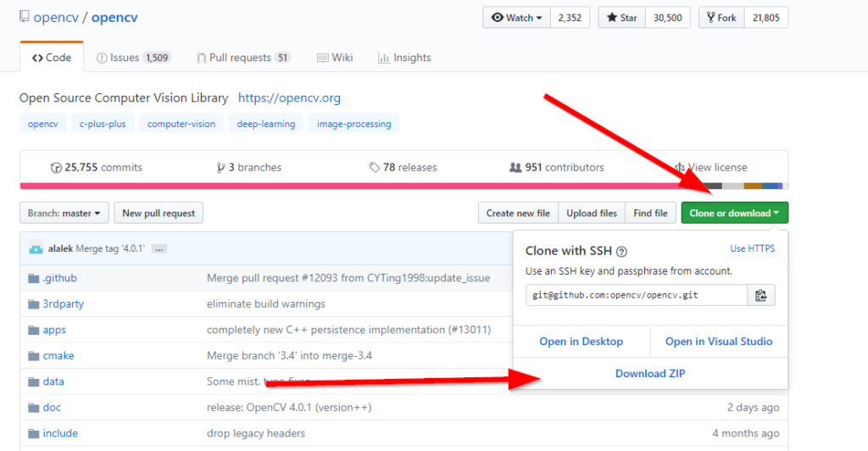This screenshot has height=451, width=868.
Task: Click the SSH clone URL field
Action: point(637,296)
